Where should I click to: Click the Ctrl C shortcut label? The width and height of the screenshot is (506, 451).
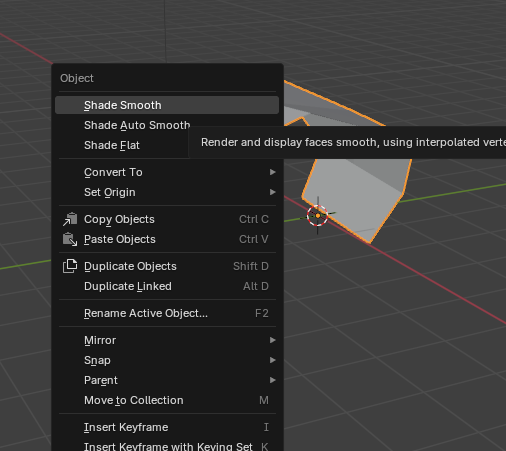[x=254, y=219]
